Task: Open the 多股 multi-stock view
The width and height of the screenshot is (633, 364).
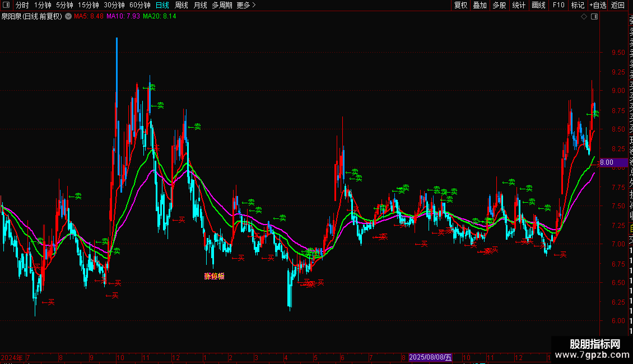Action: click(499, 5)
